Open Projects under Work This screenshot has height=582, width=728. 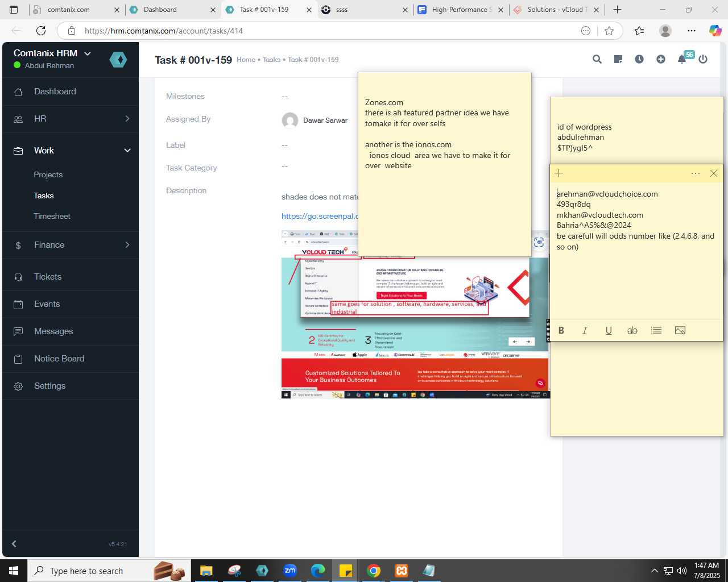(x=48, y=174)
